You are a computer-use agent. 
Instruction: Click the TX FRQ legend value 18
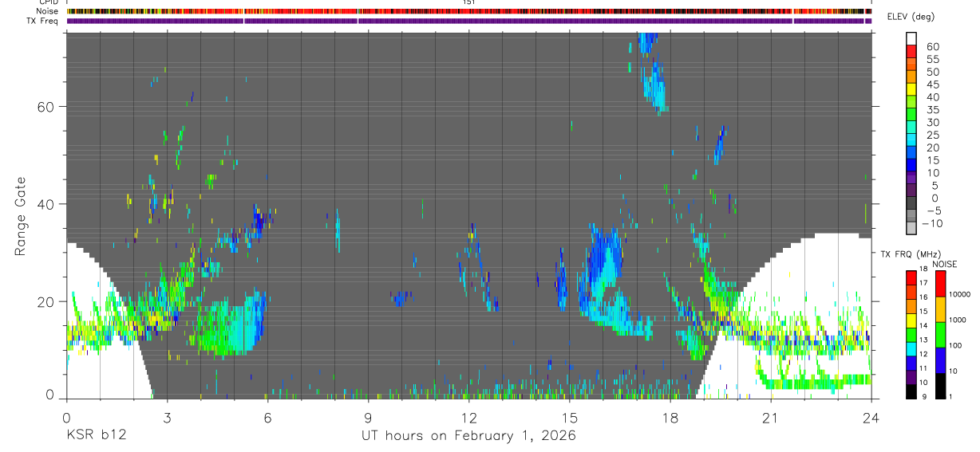pyautogui.click(x=924, y=269)
